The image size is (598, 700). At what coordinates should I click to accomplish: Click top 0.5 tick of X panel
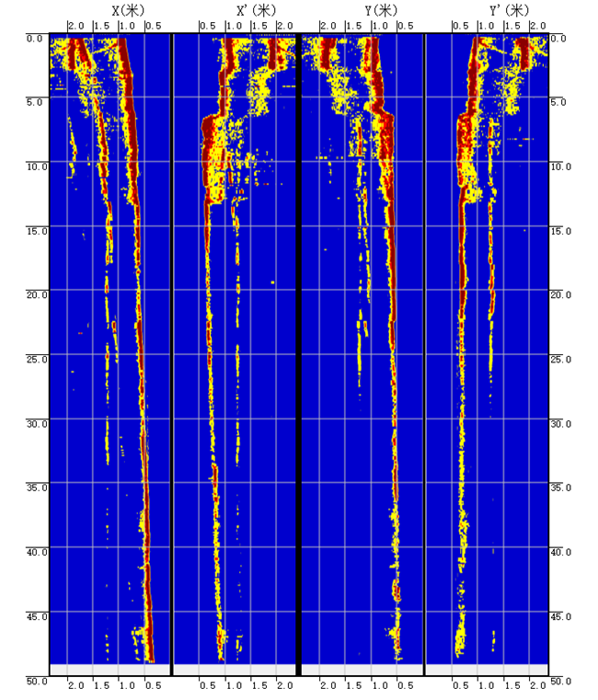point(154,26)
